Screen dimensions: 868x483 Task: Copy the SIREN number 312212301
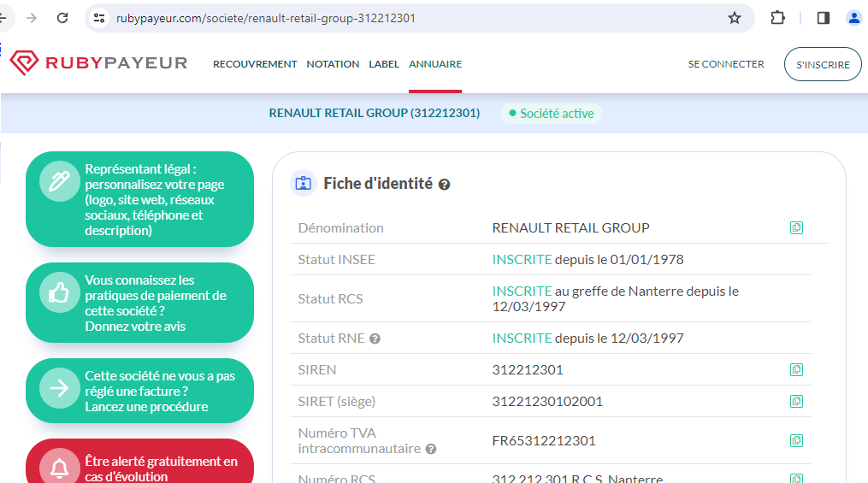[796, 369]
